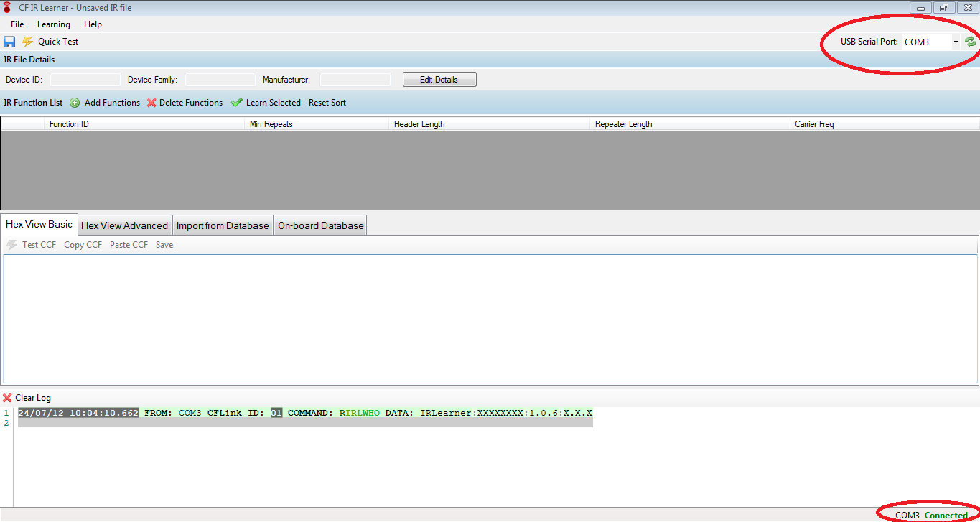Refresh the USB serial port list
Image resolution: width=980 pixels, height=522 pixels.
(971, 42)
